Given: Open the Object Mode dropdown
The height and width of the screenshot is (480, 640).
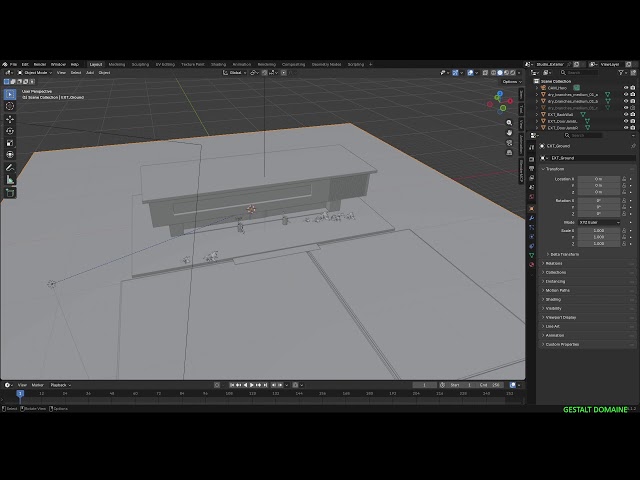Looking at the screenshot, I should click(35, 73).
